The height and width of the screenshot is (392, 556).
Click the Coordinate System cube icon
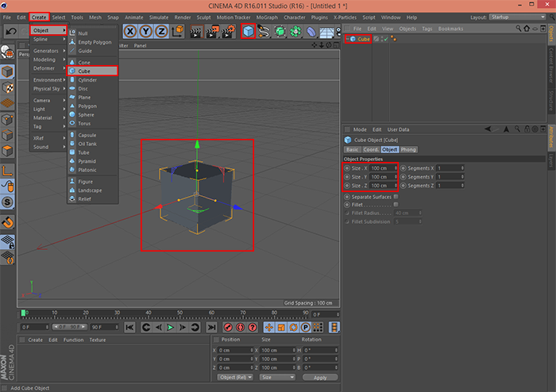tap(178, 31)
